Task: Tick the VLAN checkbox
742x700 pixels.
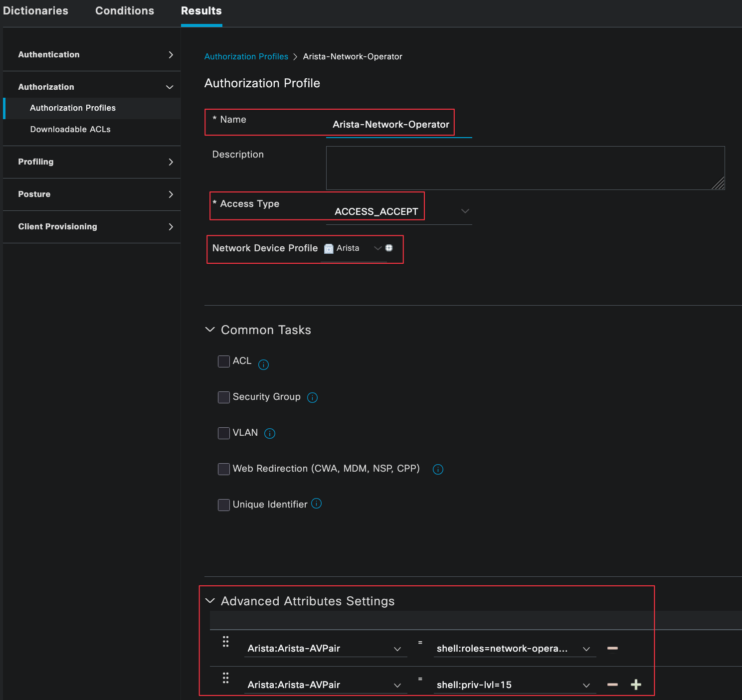Action: [x=224, y=433]
